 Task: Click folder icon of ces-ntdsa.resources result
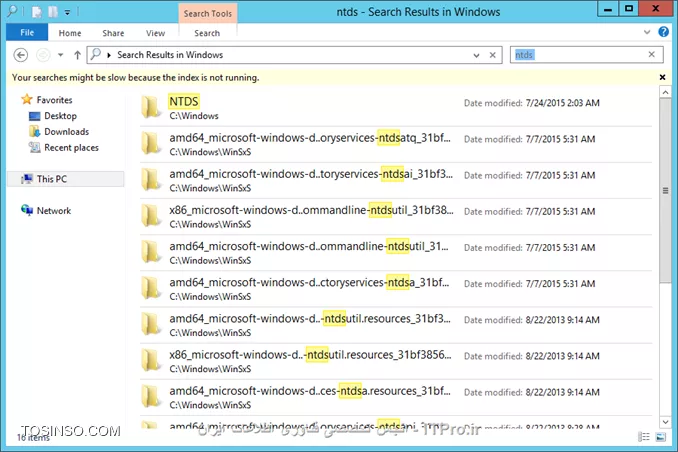pos(150,397)
